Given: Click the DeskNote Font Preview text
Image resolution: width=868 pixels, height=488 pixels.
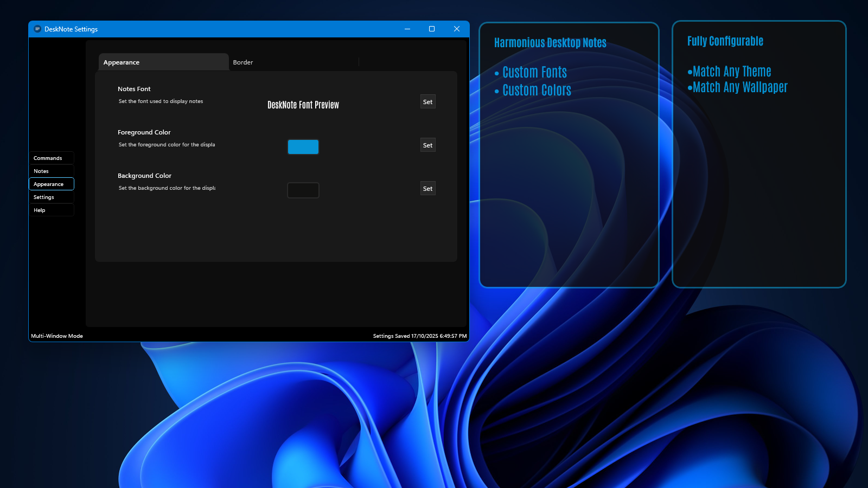Looking at the screenshot, I should tap(303, 105).
